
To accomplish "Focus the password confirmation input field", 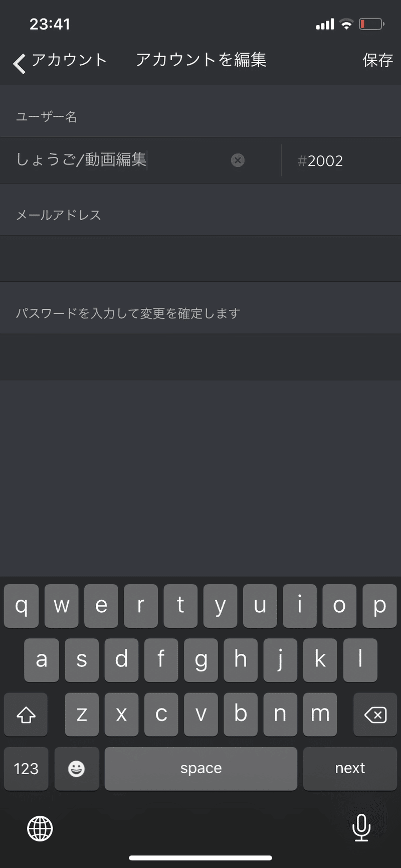I will pyautogui.click(x=200, y=357).
